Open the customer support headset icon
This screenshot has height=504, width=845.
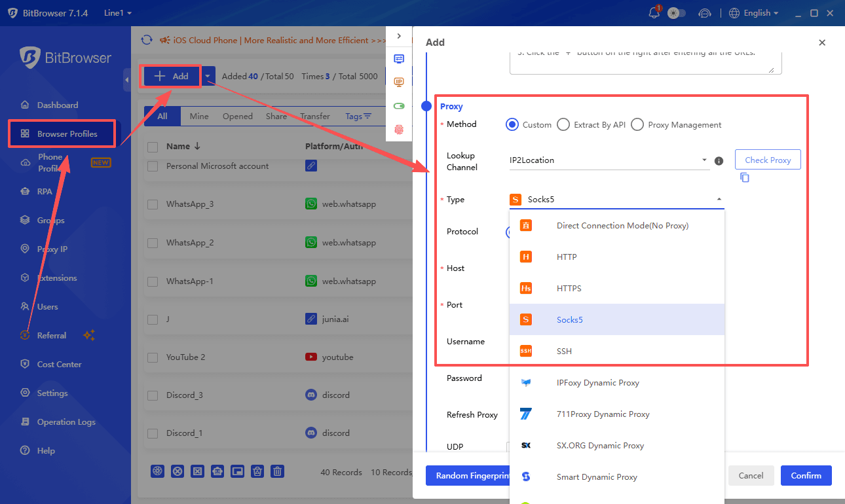pyautogui.click(x=705, y=13)
